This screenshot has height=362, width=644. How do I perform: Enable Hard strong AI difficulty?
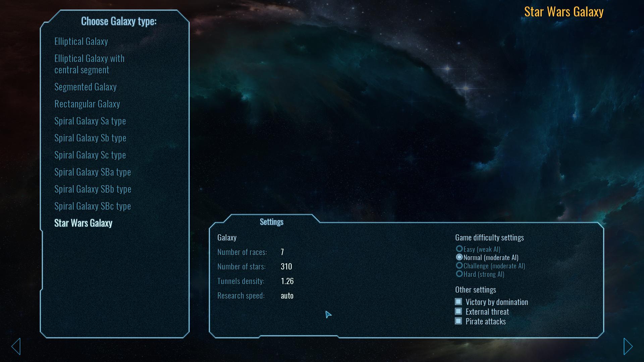pyautogui.click(x=460, y=274)
